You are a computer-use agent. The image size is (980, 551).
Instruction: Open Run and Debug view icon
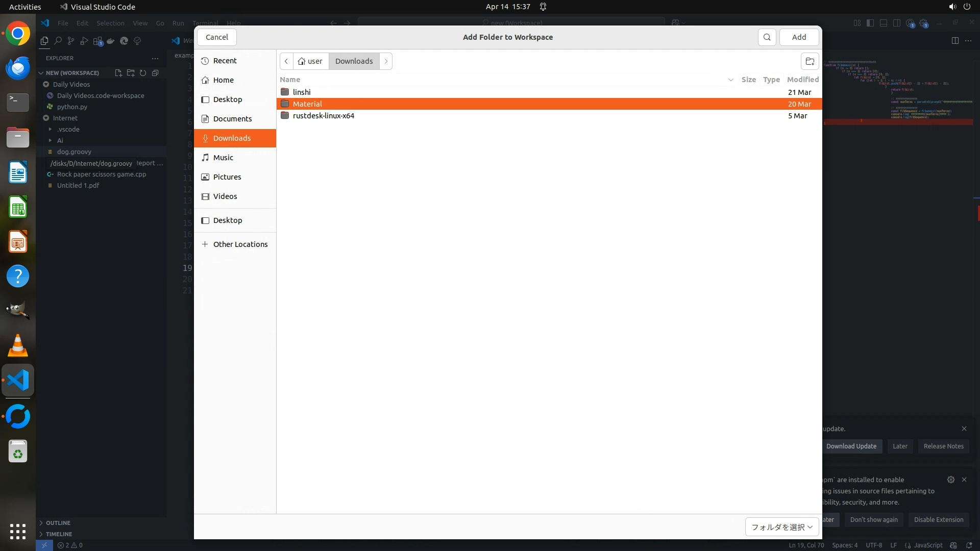84,41
